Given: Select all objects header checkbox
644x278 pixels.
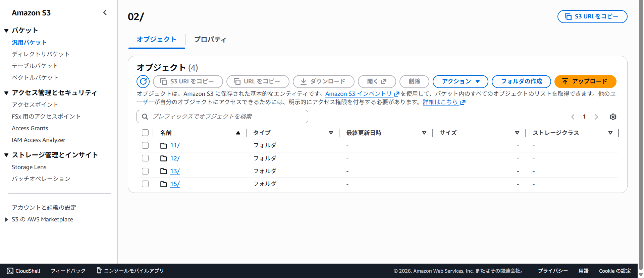Looking at the screenshot, I should click(145, 133).
